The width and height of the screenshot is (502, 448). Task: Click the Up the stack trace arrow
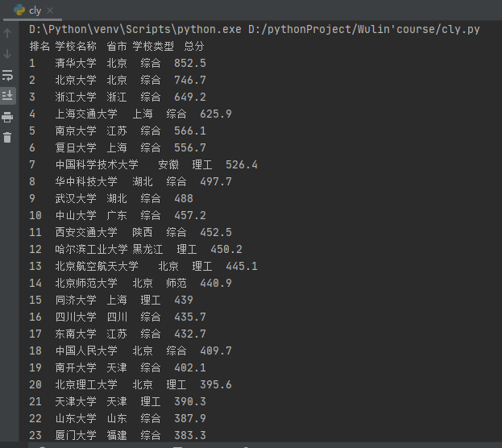7,33
